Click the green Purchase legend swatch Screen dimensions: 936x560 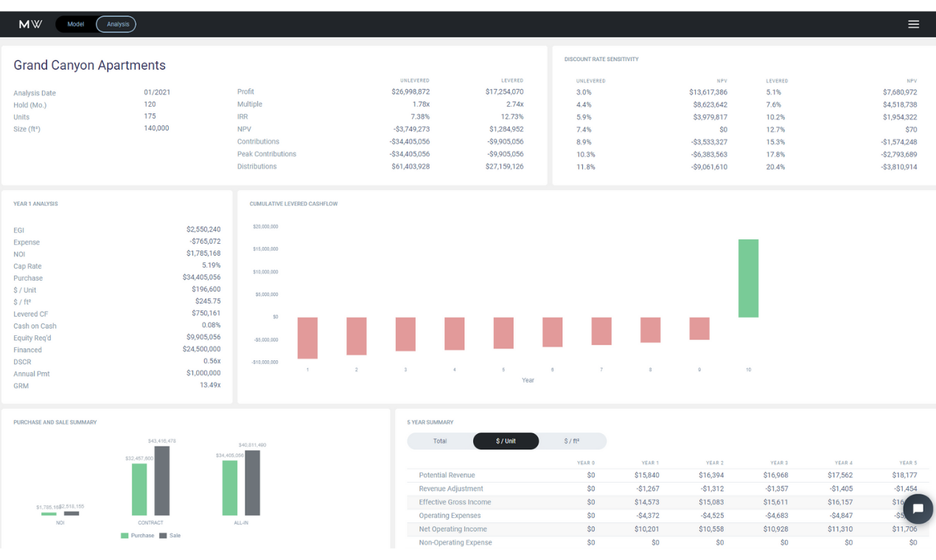click(125, 536)
